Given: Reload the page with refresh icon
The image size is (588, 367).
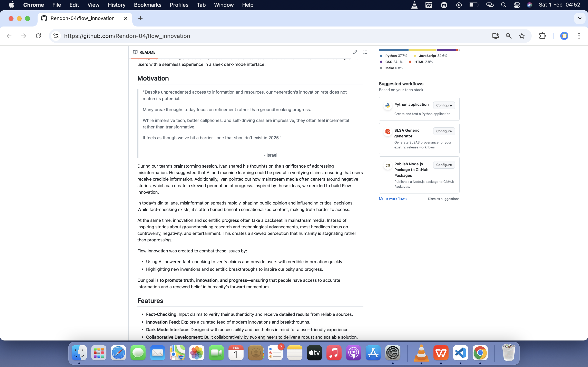Looking at the screenshot, I should [38, 36].
